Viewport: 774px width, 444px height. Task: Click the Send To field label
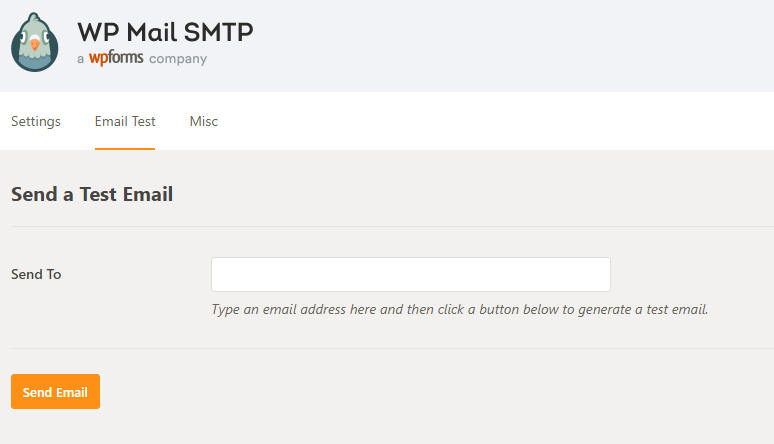click(x=36, y=274)
